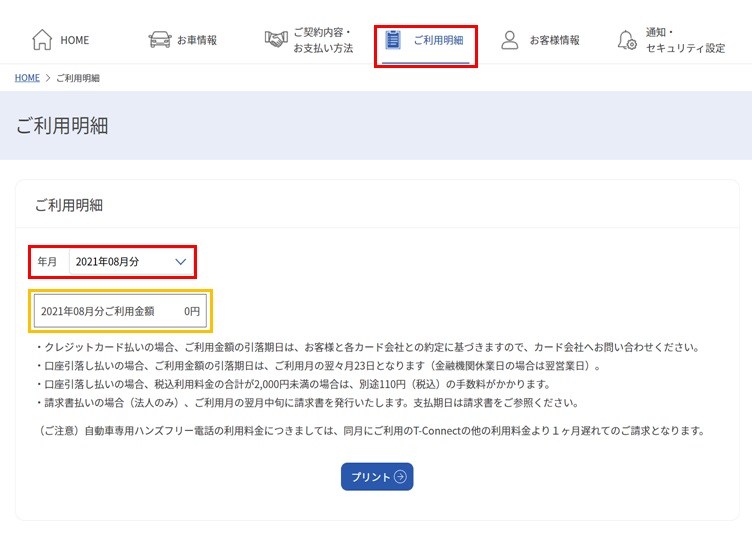Open 通知・セキュリティ設定 navigation menu item
Image resolution: width=756 pixels, height=538 pixels.
click(x=671, y=40)
